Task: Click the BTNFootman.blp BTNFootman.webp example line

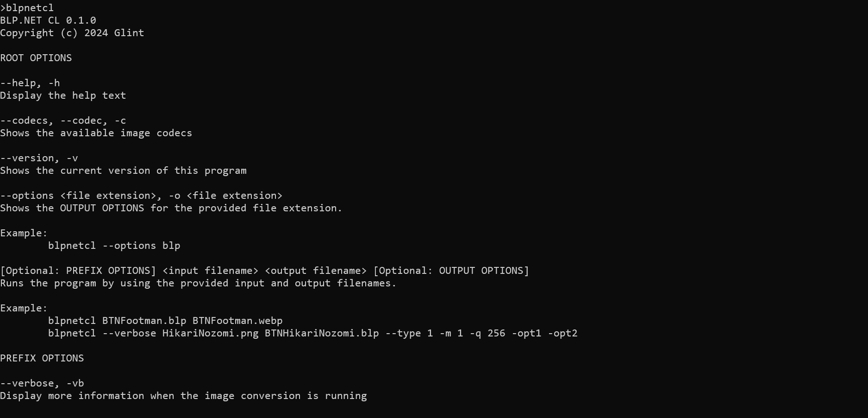Action: [x=165, y=321]
